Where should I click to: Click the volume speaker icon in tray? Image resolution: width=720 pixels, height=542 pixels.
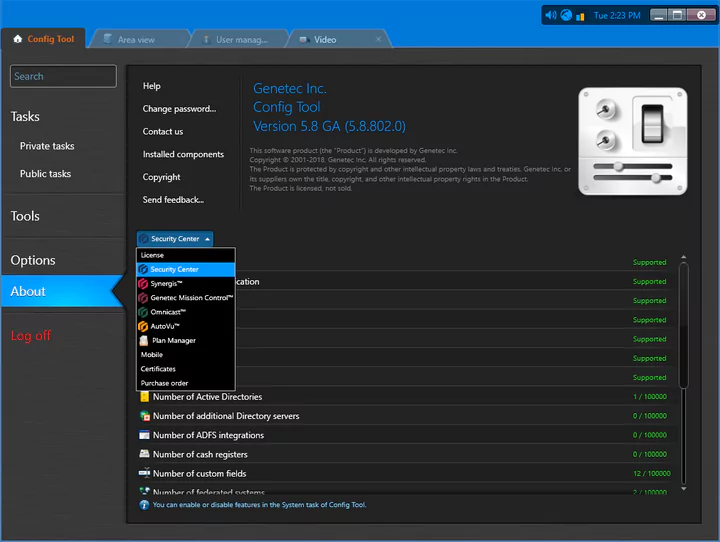550,15
